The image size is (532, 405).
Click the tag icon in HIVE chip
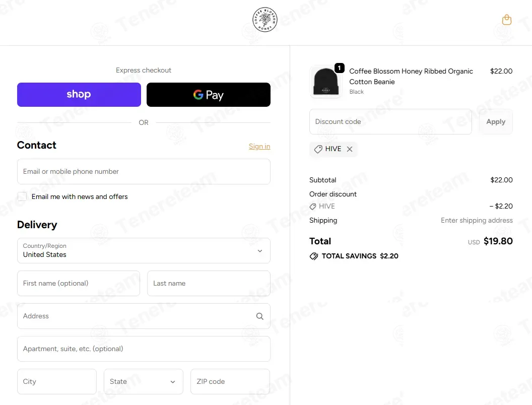[318, 149]
